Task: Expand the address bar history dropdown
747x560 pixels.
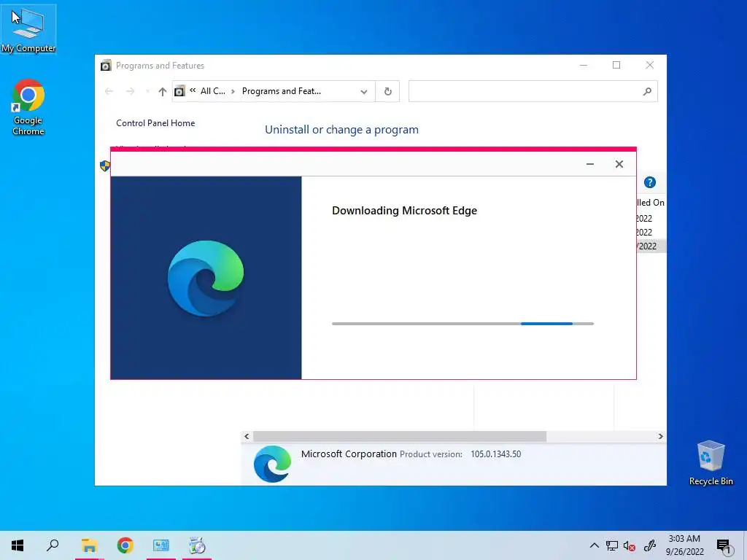Action: pyautogui.click(x=364, y=91)
